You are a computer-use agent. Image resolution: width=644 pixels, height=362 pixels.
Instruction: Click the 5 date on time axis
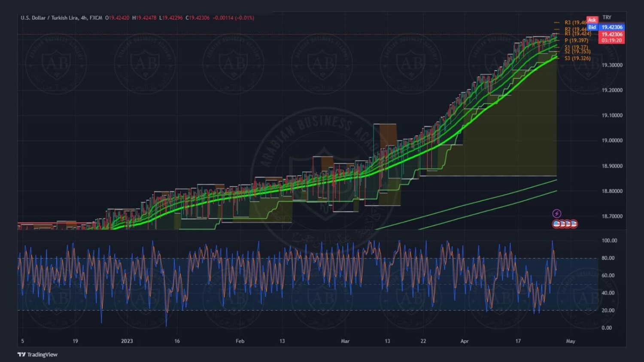click(23, 341)
